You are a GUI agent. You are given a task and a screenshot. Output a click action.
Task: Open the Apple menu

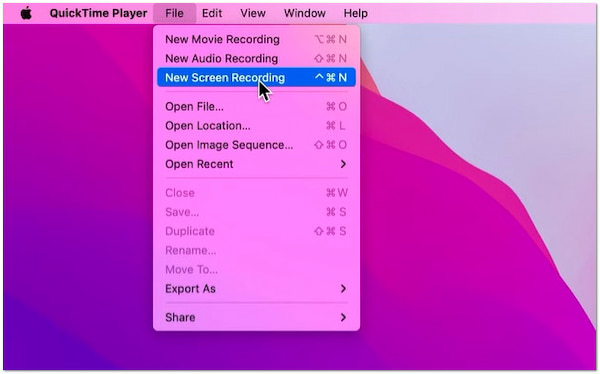(26, 13)
